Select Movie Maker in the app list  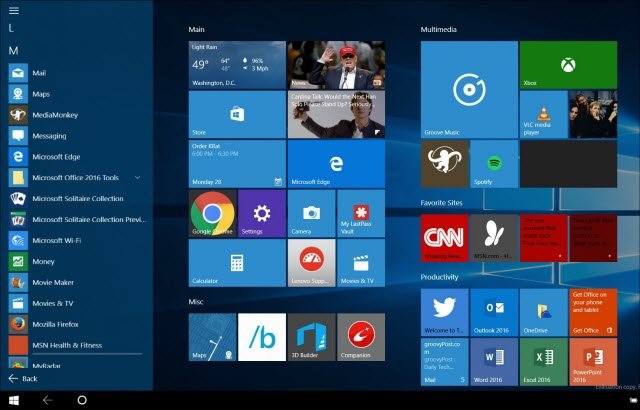[x=55, y=282]
